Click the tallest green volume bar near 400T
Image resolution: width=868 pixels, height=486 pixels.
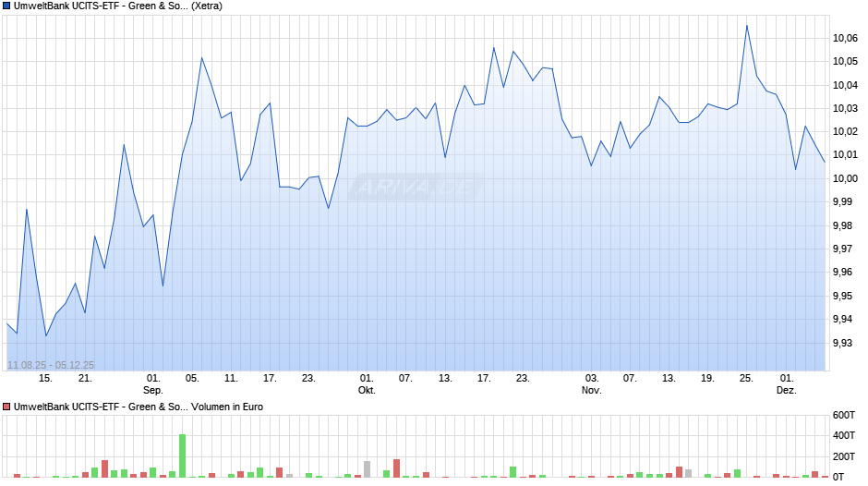tap(182, 456)
